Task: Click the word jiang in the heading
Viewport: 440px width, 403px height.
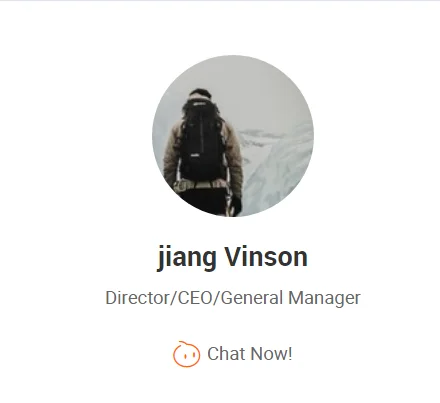Action: tap(187, 257)
